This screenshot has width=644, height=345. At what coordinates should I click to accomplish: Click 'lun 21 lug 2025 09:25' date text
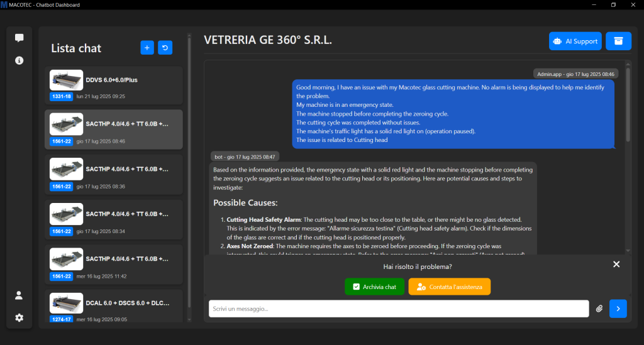tap(101, 96)
